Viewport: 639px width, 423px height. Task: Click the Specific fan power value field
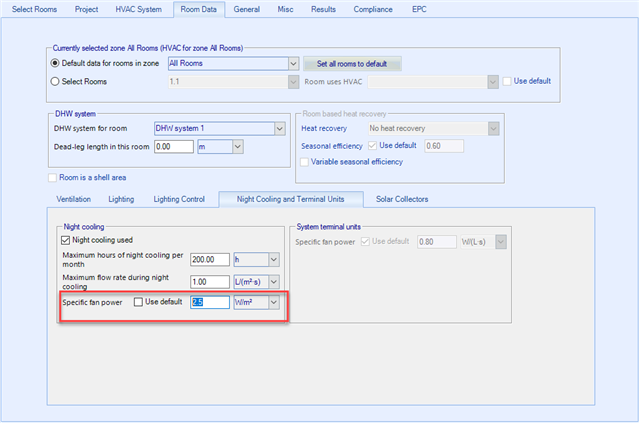pyautogui.click(x=209, y=301)
